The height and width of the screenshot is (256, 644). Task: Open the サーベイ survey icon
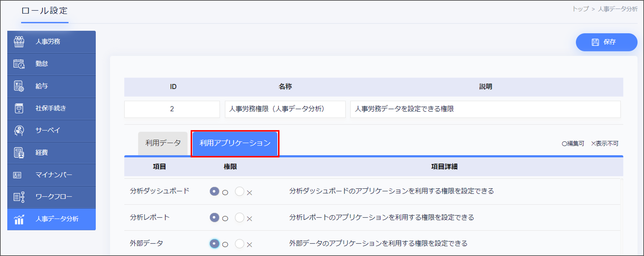click(x=19, y=131)
